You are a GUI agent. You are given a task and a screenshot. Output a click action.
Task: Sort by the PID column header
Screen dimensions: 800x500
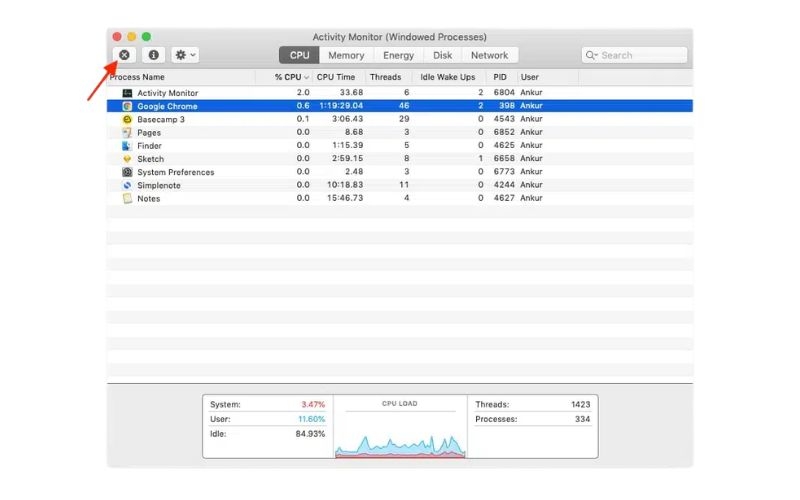[500, 77]
